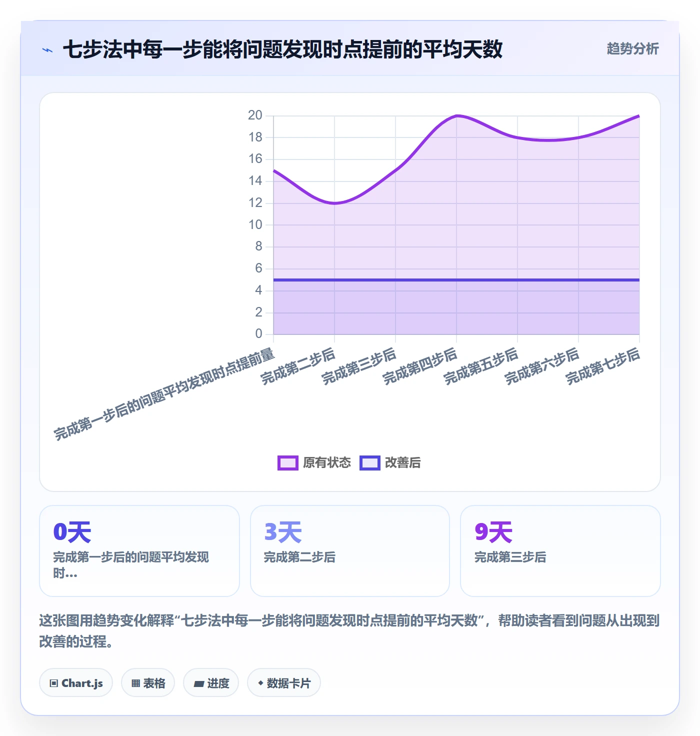Click the y-axis tick value 0
700x736 pixels.
point(258,334)
